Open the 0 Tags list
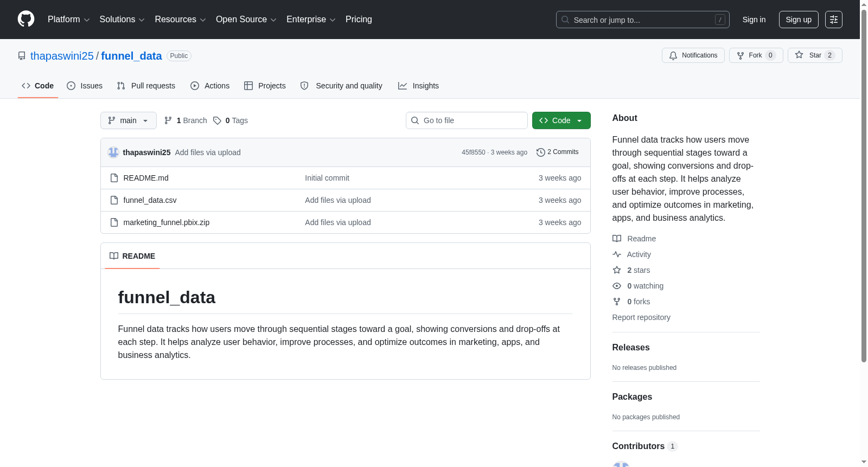 (x=230, y=120)
